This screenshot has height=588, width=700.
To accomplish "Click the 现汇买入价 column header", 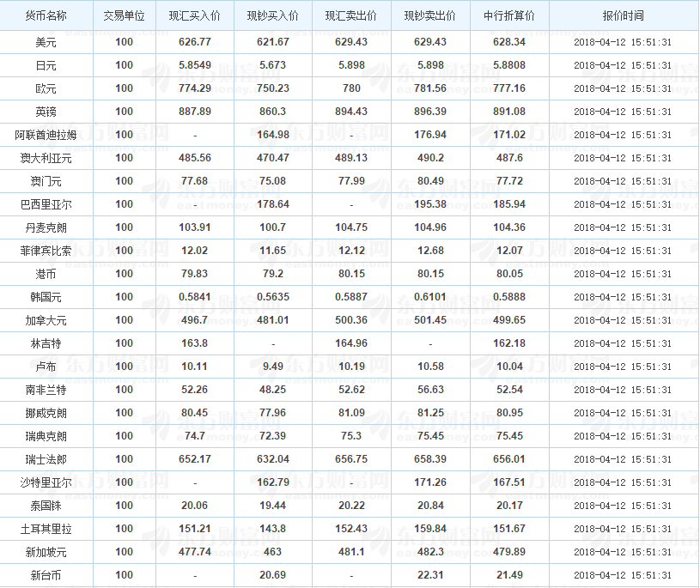I will point(195,15).
